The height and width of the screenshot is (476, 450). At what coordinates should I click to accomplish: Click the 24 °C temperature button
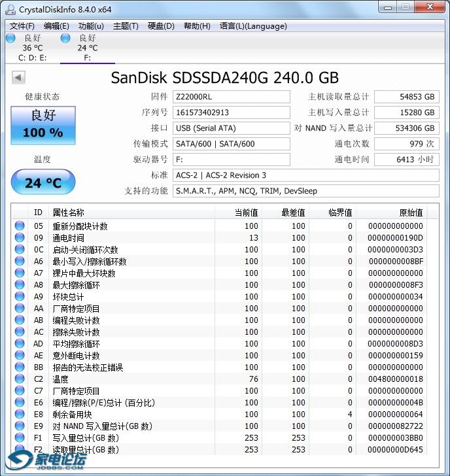(43, 182)
